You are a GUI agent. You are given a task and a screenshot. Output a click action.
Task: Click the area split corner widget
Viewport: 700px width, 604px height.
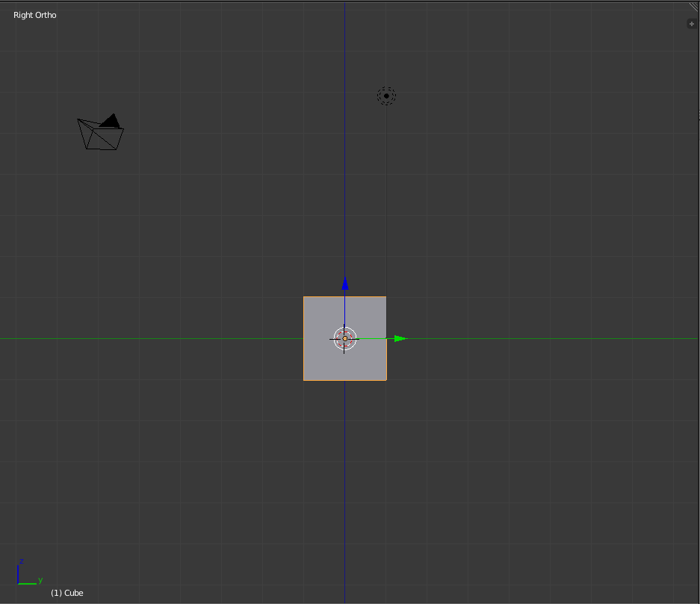(694, 6)
